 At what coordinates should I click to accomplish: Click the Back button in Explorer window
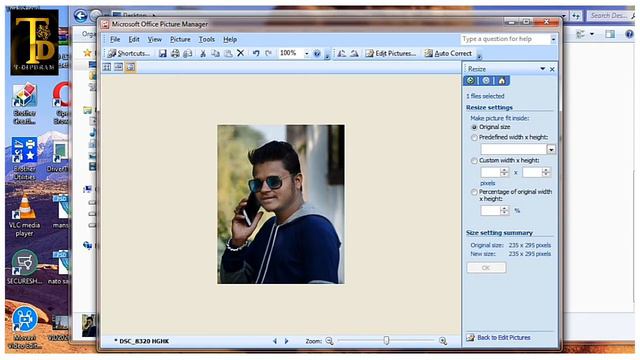click(x=80, y=16)
